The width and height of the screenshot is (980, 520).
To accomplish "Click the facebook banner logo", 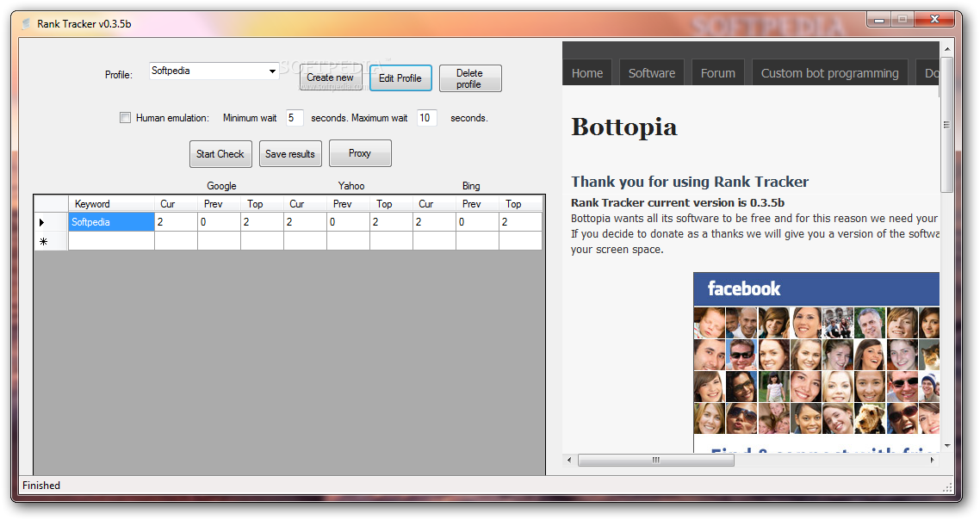I will (744, 288).
